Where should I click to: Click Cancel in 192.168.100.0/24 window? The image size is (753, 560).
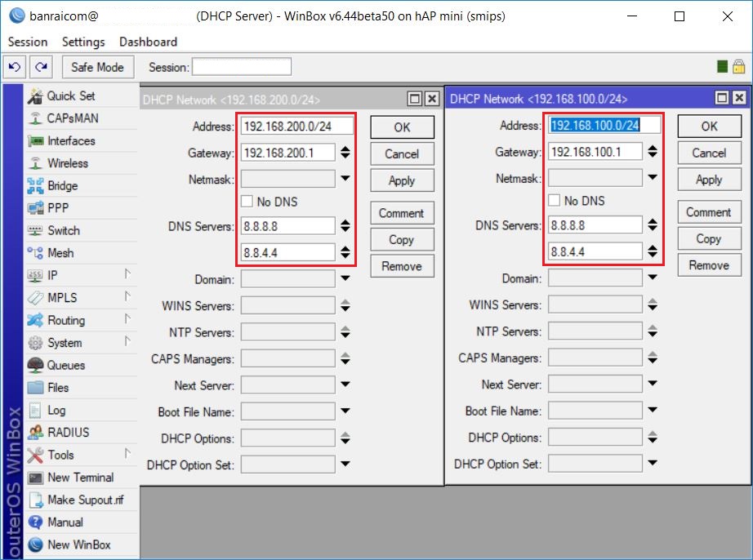click(710, 153)
